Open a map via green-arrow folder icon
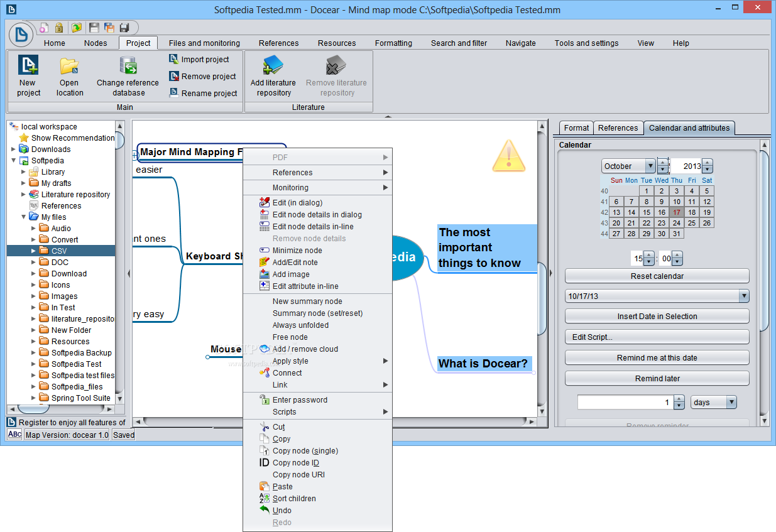The width and height of the screenshot is (776, 532). tap(77, 28)
